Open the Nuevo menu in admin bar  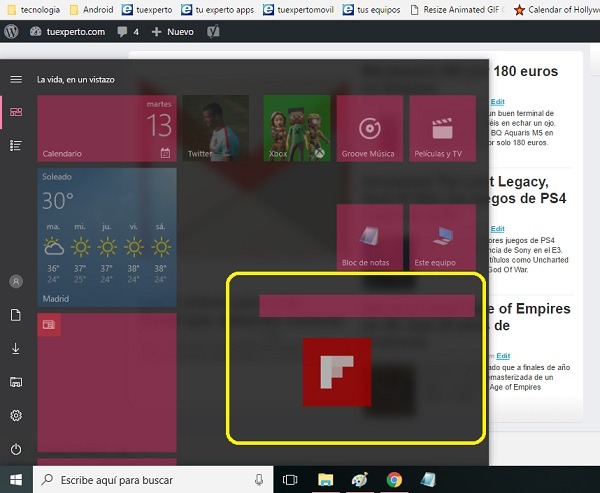tap(173, 32)
